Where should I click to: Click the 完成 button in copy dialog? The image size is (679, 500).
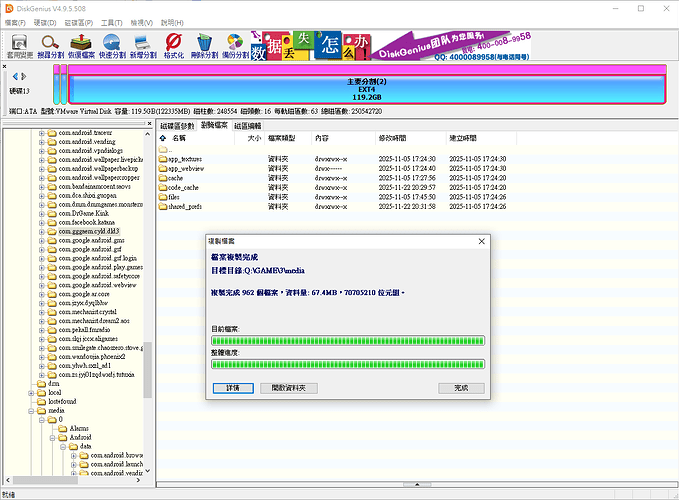point(461,387)
